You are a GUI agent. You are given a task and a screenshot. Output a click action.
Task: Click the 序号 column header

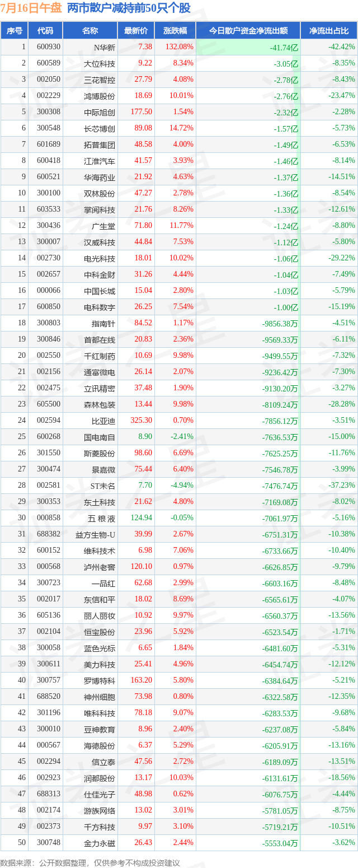pyautogui.click(x=15, y=31)
